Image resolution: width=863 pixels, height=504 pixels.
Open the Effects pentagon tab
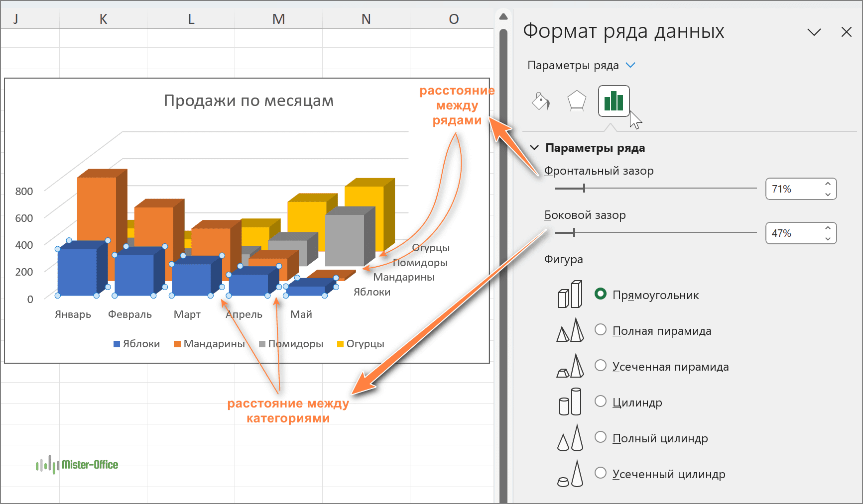click(x=577, y=101)
